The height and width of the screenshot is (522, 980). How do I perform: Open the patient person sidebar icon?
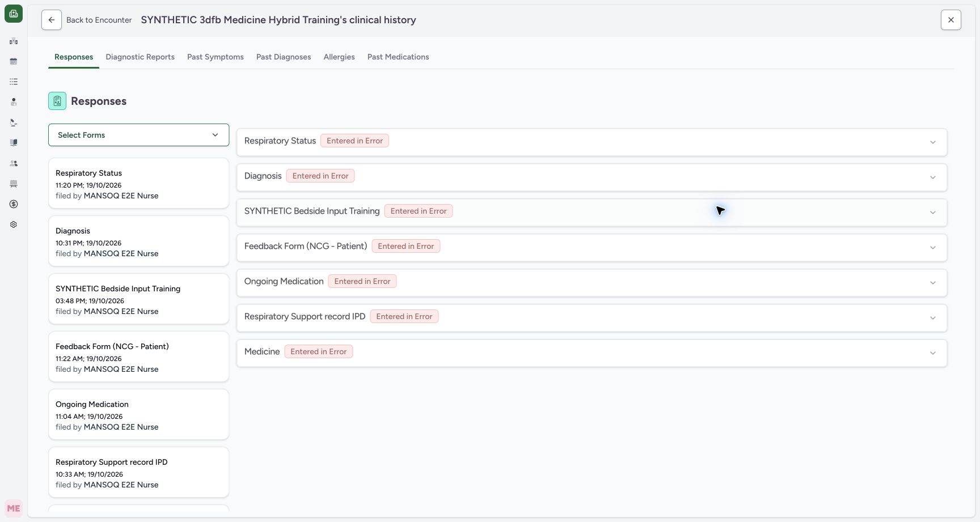tap(14, 102)
